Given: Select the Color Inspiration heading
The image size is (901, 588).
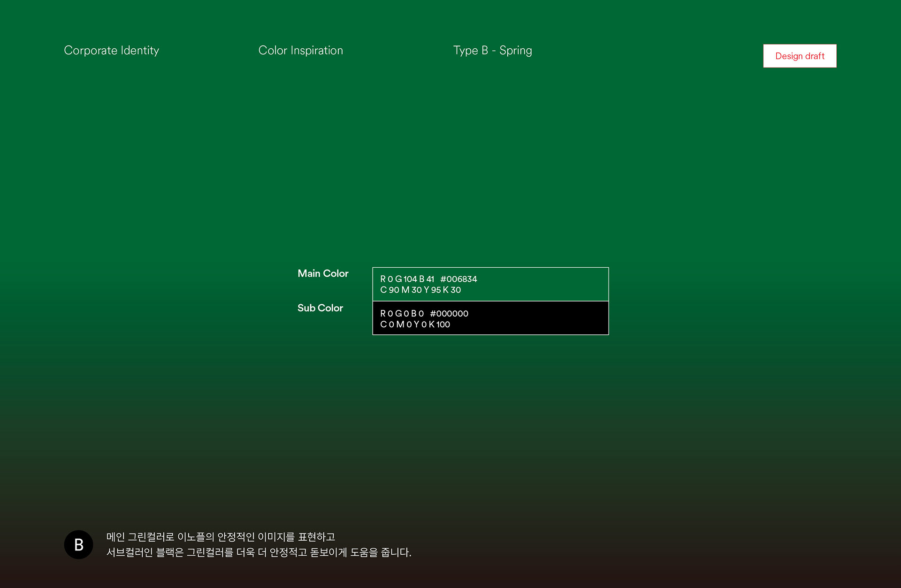Looking at the screenshot, I should coord(300,50).
